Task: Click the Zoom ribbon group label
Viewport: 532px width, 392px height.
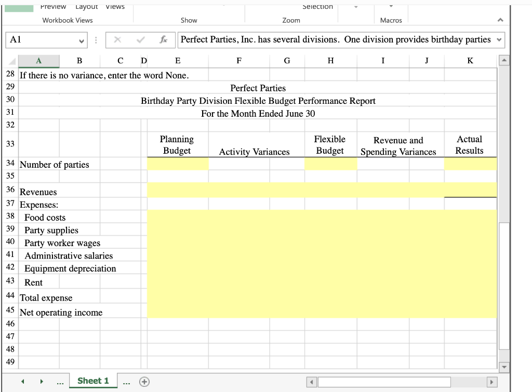Action: point(291,20)
